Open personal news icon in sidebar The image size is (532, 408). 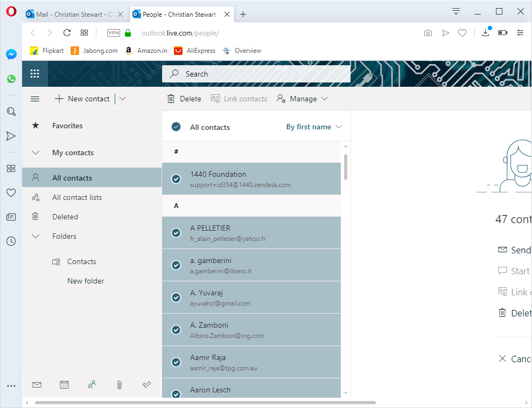click(x=11, y=217)
